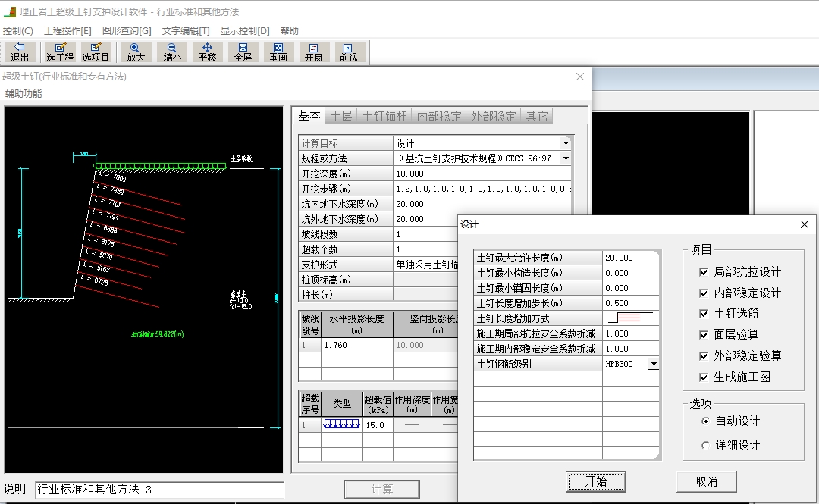The image size is (819, 504).
Task: Switch to the 土钉锚杆 tab
Action: pos(384,116)
